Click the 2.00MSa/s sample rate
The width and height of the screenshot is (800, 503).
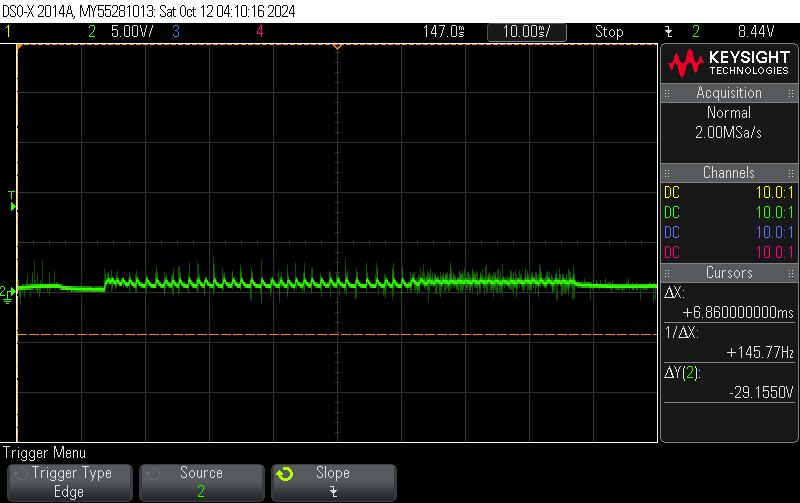728,133
